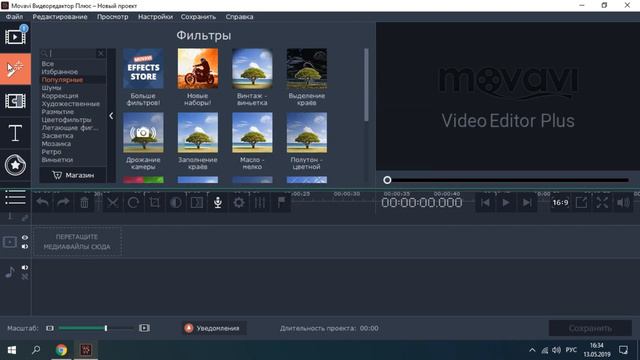The width and height of the screenshot is (640, 360).
Task: Jump to previous frame in player
Action: click(x=485, y=202)
